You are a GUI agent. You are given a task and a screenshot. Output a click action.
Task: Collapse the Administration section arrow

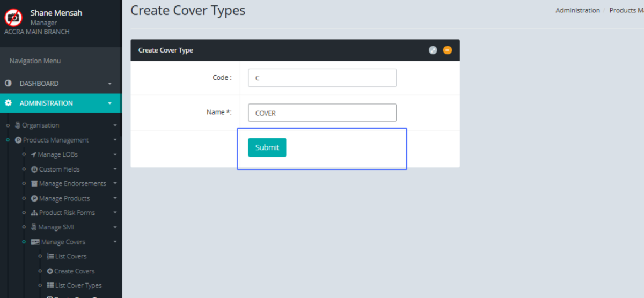point(109,103)
